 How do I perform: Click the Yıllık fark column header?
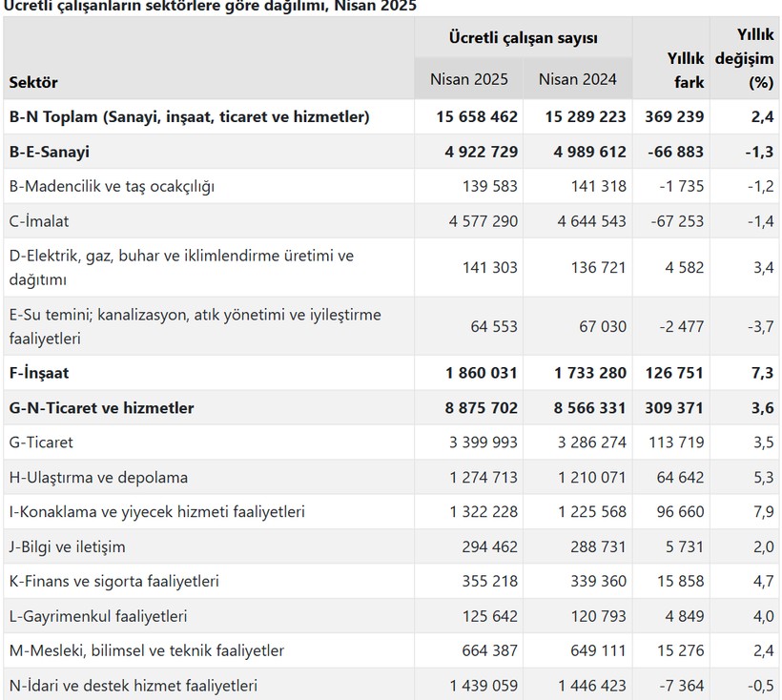point(686,71)
